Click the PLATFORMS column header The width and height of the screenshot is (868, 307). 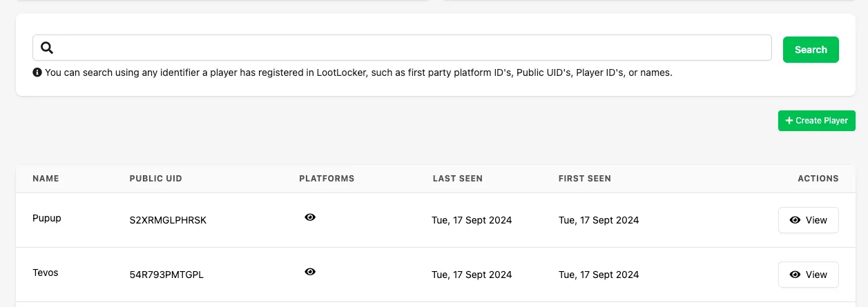(x=327, y=179)
